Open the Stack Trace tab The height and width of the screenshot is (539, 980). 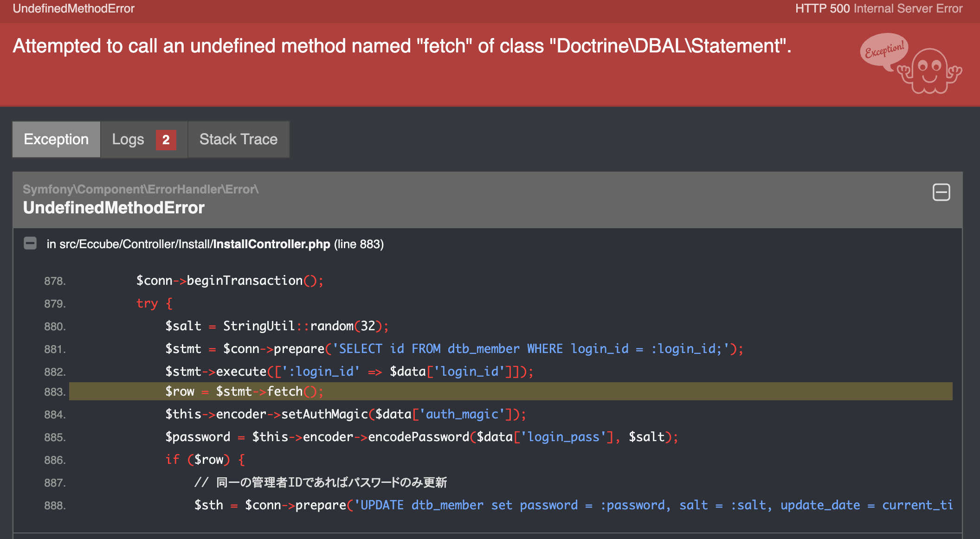[x=239, y=140]
